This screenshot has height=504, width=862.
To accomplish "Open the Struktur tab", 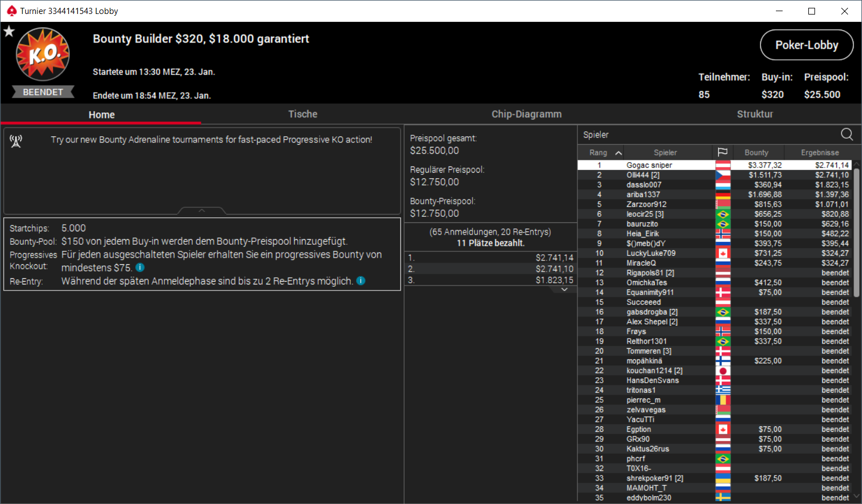I will (755, 114).
